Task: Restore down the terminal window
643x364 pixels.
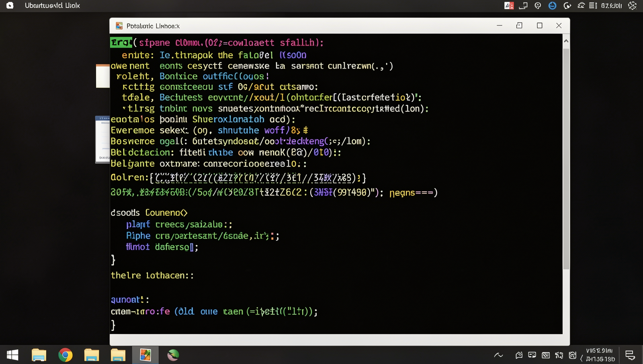Action: pyautogui.click(x=519, y=26)
